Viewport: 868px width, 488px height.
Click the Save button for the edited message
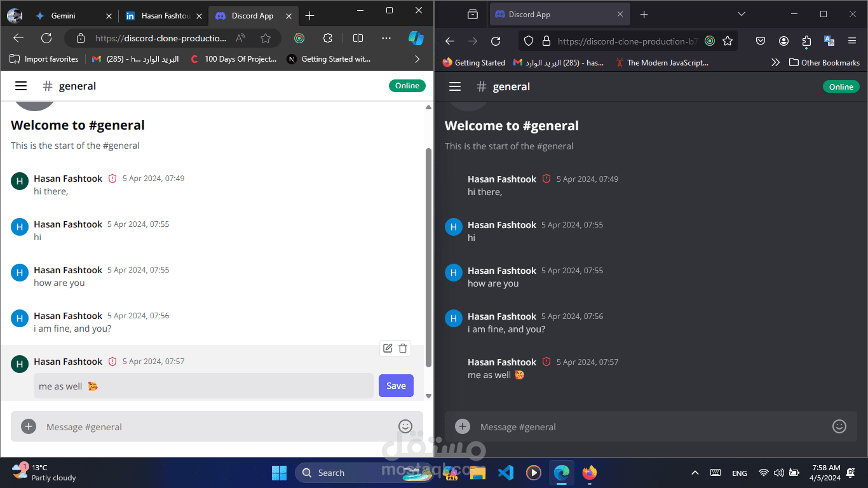396,386
